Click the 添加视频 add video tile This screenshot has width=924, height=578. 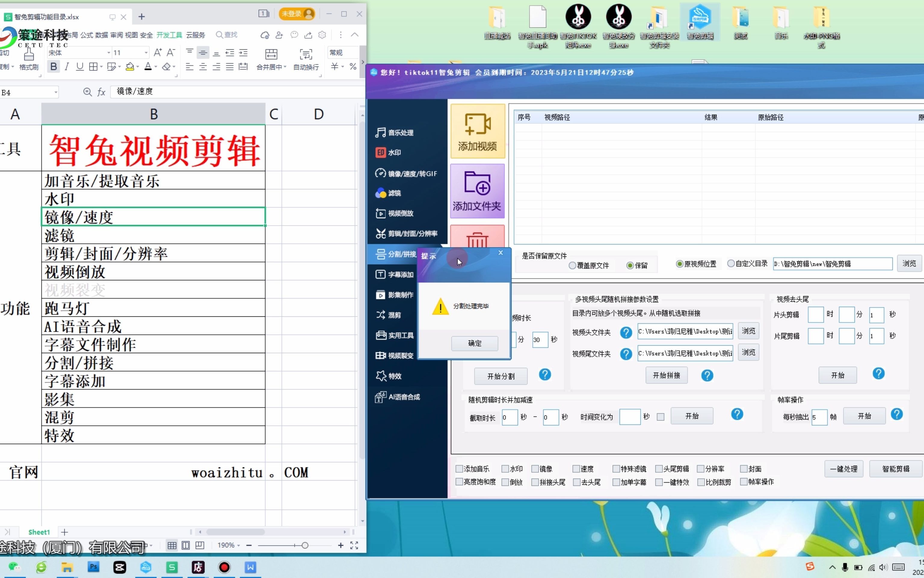click(x=477, y=131)
